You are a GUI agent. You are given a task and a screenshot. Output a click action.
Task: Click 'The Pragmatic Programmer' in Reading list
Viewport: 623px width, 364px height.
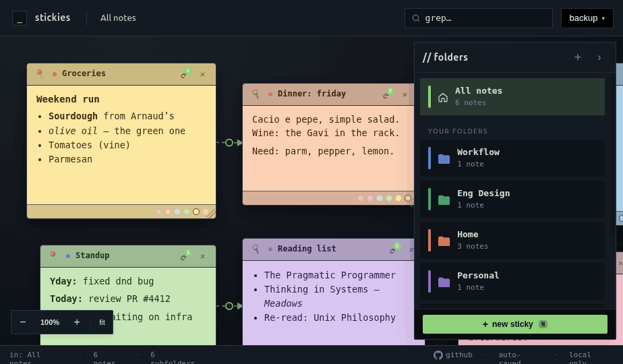click(x=330, y=276)
